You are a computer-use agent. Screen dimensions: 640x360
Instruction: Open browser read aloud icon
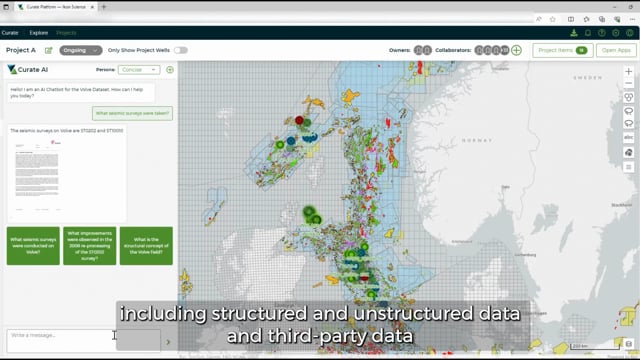click(539, 19)
